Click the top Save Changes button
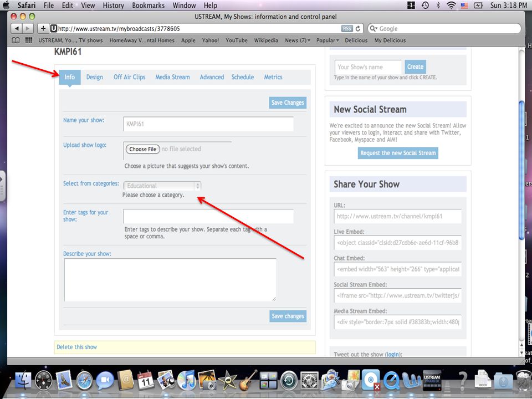532x399 pixels. pyautogui.click(x=288, y=103)
